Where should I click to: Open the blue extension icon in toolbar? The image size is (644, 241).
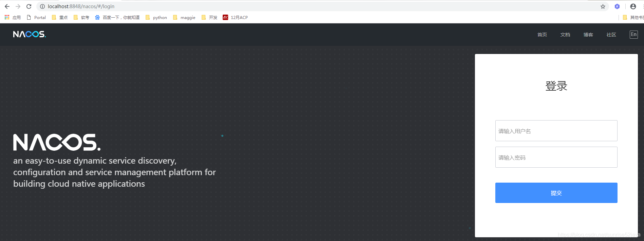[617, 6]
